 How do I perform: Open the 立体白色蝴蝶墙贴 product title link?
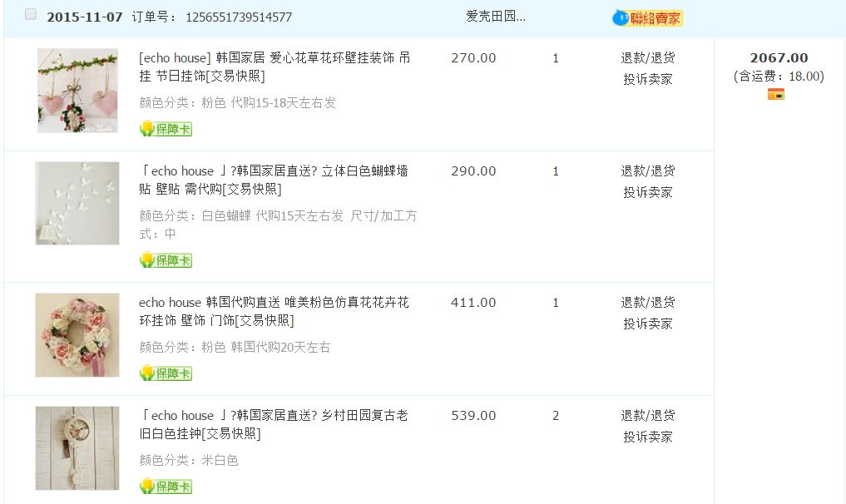(x=273, y=180)
